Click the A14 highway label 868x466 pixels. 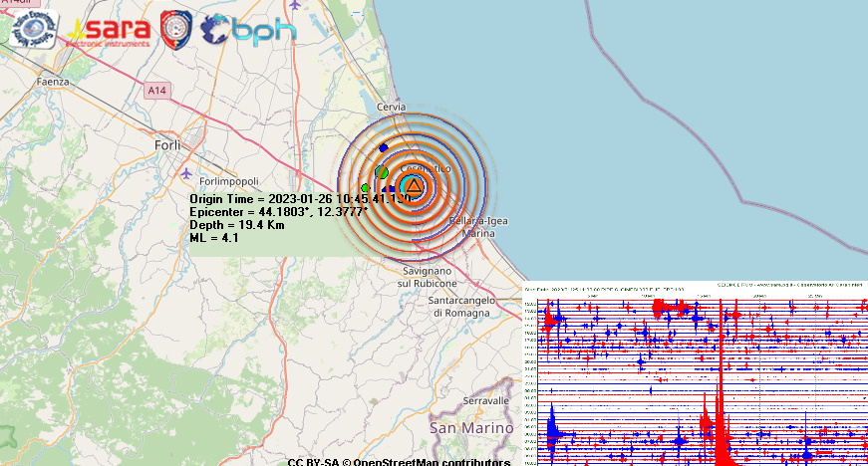pos(156,91)
